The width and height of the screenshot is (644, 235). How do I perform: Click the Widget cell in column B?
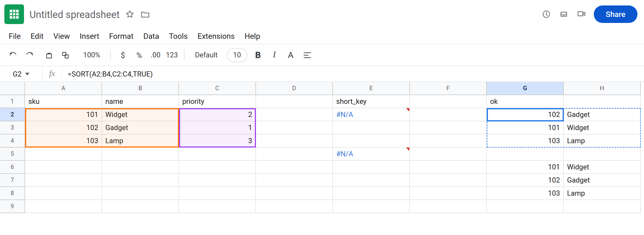[140, 114]
